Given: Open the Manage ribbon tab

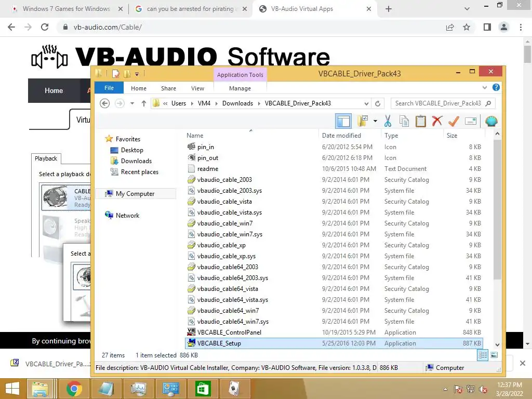Looking at the screenshot, I should 240,88.
